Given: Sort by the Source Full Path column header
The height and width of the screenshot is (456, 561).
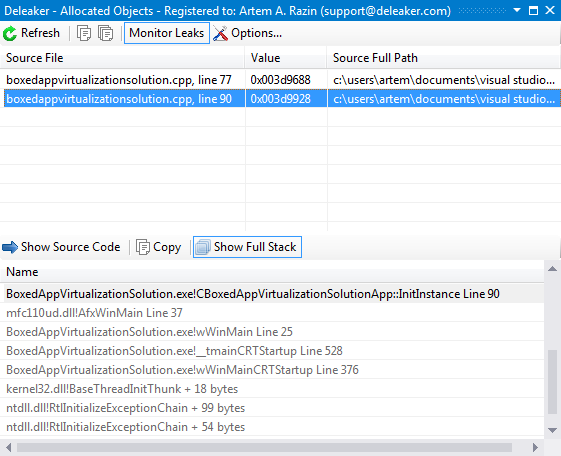Looking at the screenshot, I should [444, 58].
